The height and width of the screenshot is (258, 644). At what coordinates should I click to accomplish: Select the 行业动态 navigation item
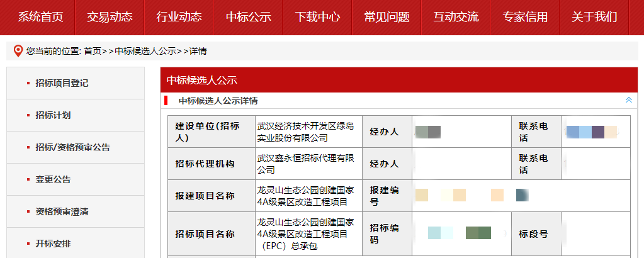[x=179, y=17]
